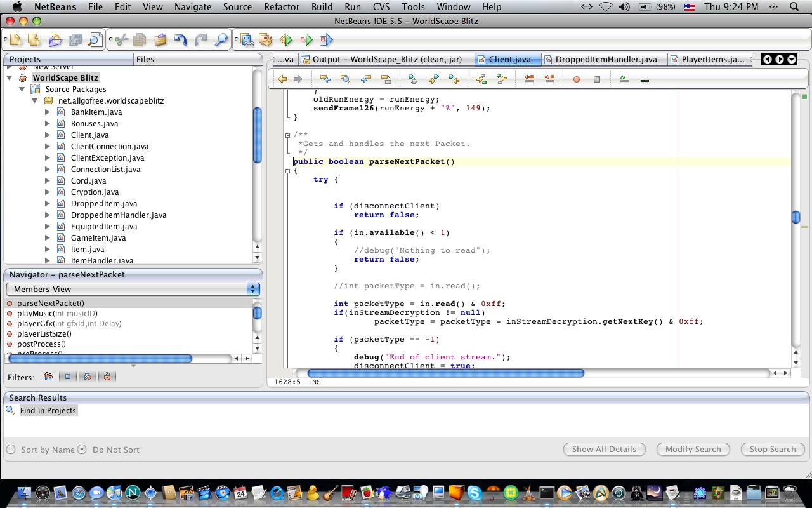Click the editor Back arrow icon
Image resolution: width=812 pixels, height=508 pixels.
click(x=282, y=79)
